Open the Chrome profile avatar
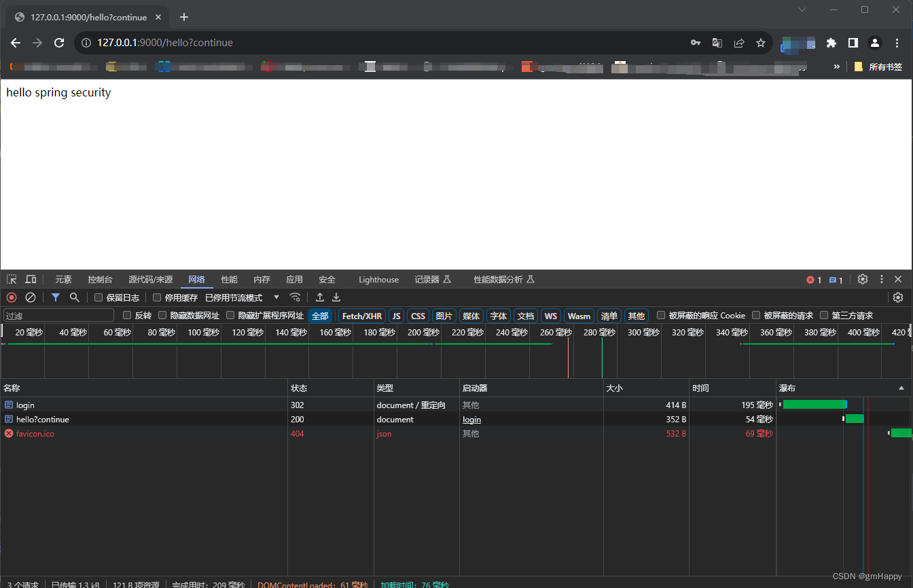This screenshot has height=588, width=913. pyautogui.click(x=875, y=43)
